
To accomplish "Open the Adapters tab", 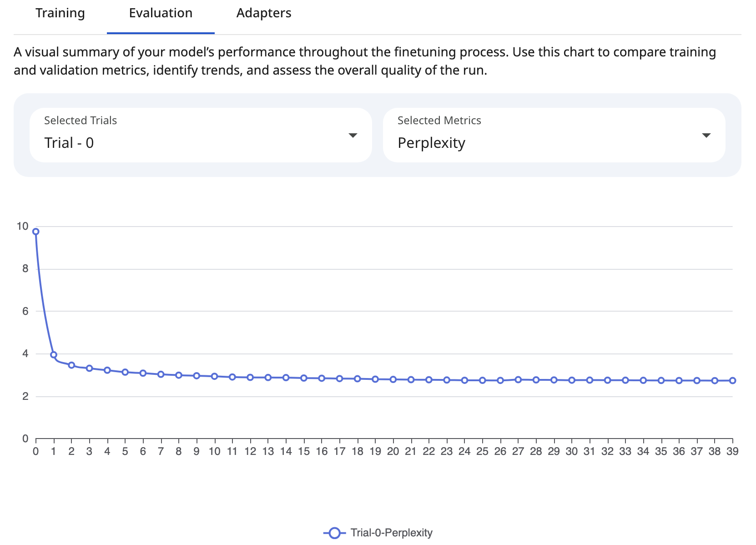I will pyautogui.click(x=264, y=13).
